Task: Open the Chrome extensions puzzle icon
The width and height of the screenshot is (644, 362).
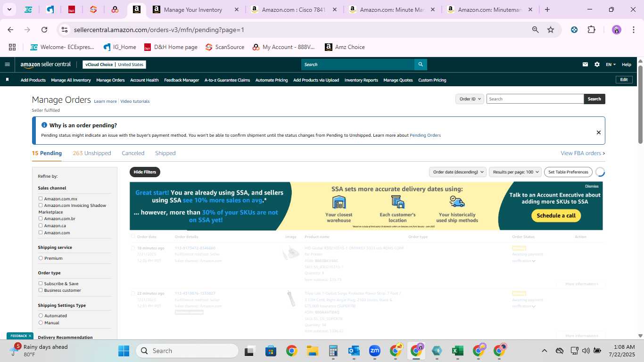Action: [x=591, y=30]
